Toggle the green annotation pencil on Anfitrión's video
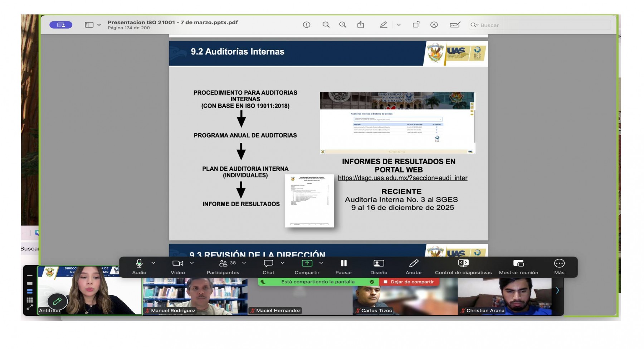Screen dimensions: 644x349 (57, 301)
